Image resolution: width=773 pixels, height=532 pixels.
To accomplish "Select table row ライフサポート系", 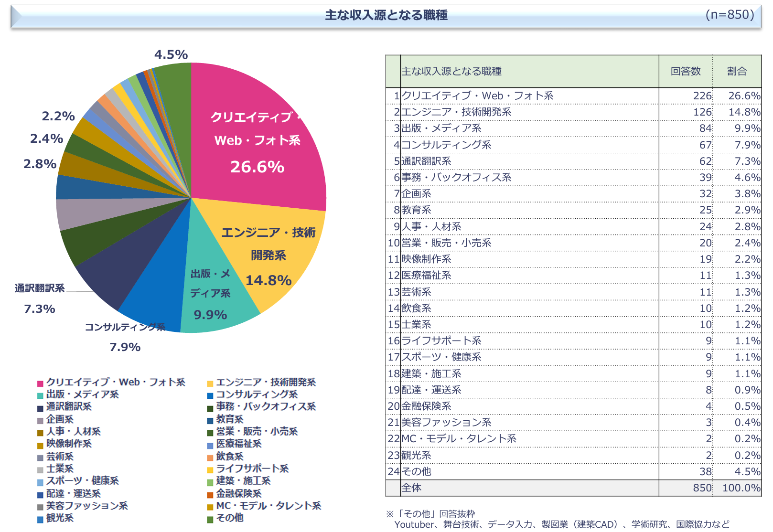I will (x=573, y=341).
